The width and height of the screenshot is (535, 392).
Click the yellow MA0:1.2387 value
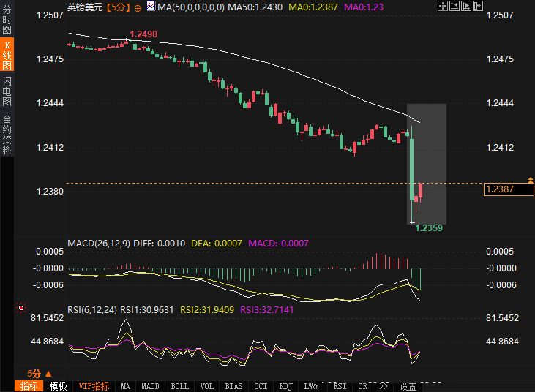tap(313, 7)
